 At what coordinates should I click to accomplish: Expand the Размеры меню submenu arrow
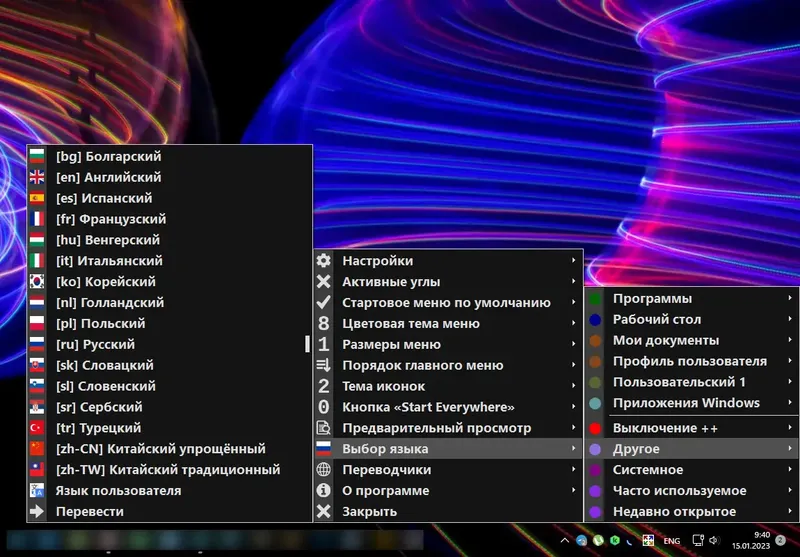click(573, 344)
